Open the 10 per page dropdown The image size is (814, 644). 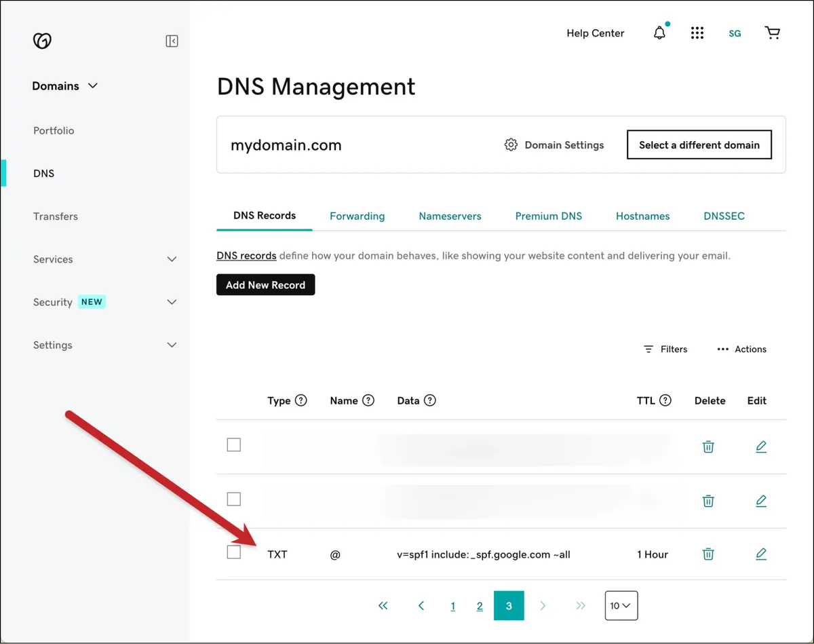[621, 605]
